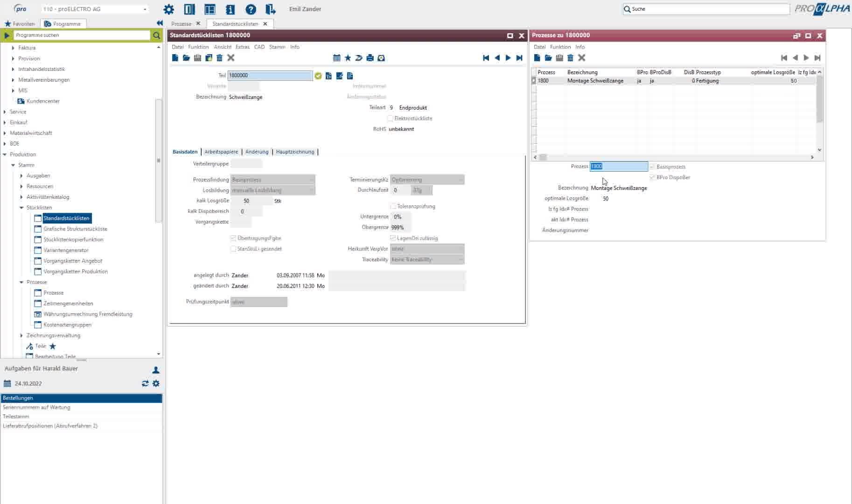Switch to Hauptzeichnung tab

(295, 152)
